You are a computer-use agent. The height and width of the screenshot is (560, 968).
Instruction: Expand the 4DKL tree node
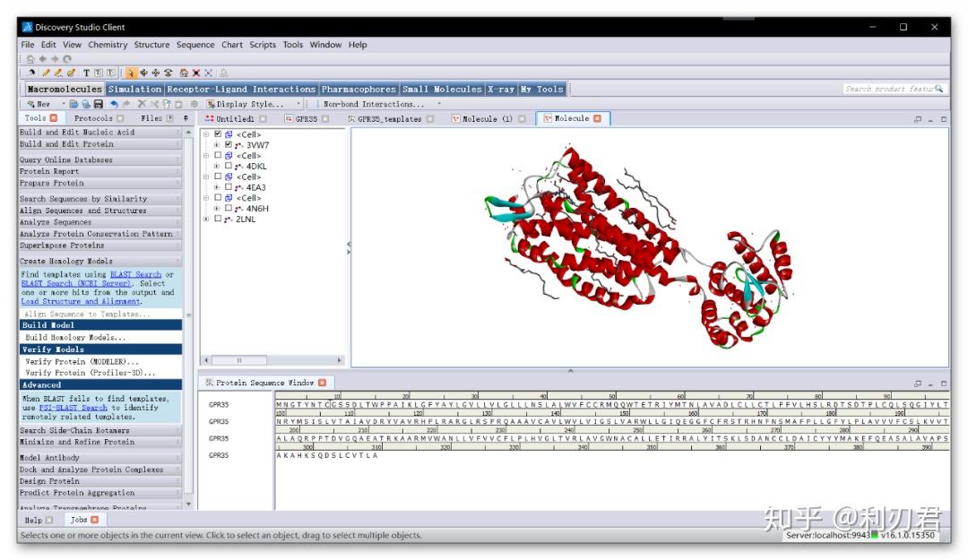217,166
